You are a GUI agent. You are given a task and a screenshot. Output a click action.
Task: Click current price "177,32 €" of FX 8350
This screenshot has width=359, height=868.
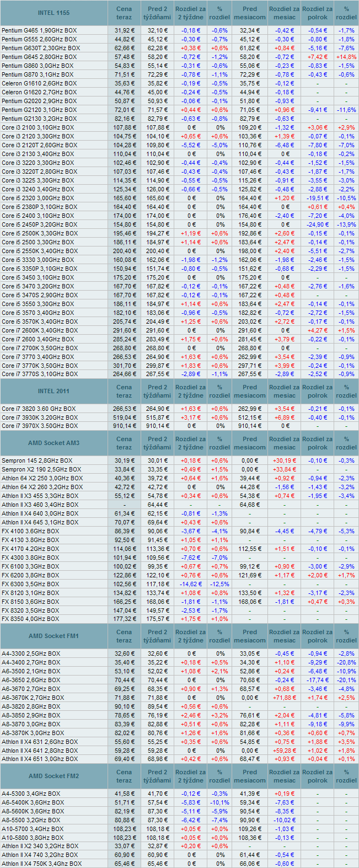124,619
